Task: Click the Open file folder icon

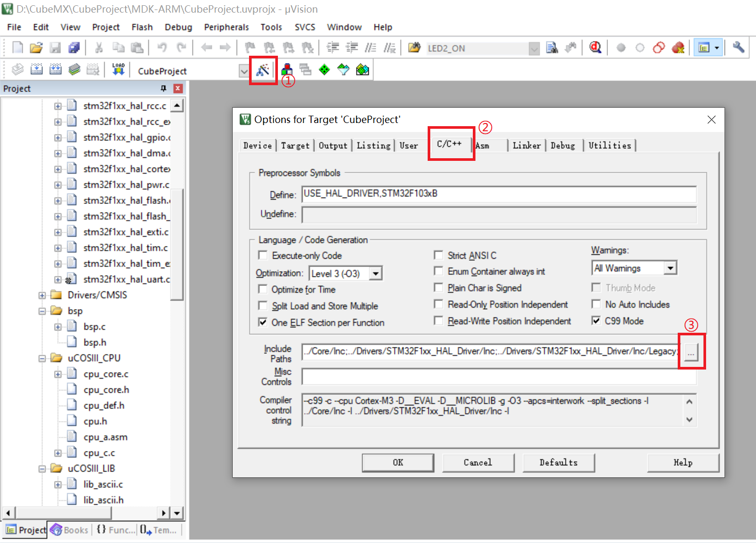Action: 36,48
